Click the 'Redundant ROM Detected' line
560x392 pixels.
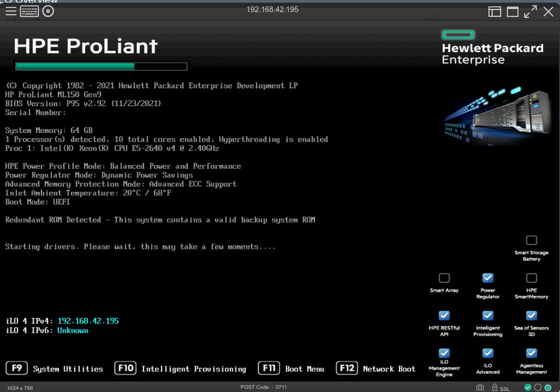click(x=160, y=220)
